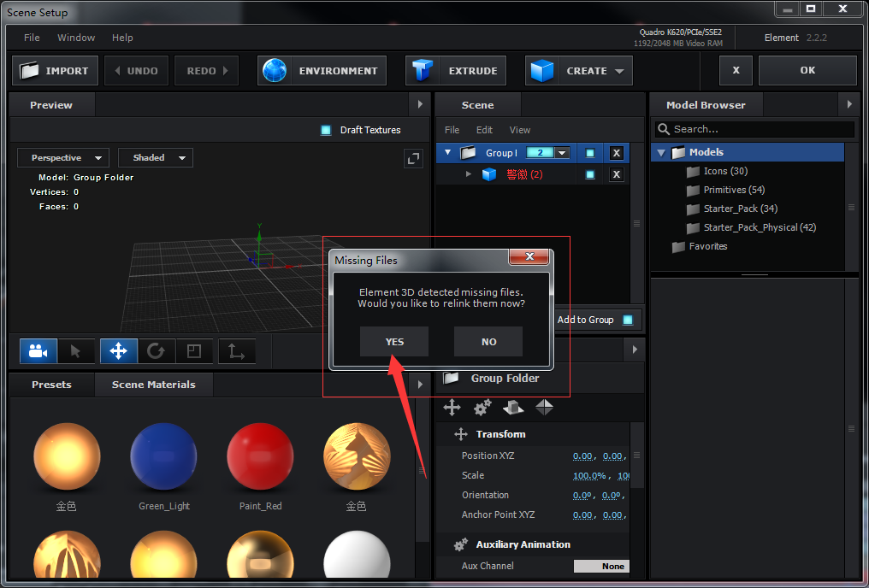Select the move tool in Preview toolbar
The image size is (869, 588).
[x=119, y=351]
